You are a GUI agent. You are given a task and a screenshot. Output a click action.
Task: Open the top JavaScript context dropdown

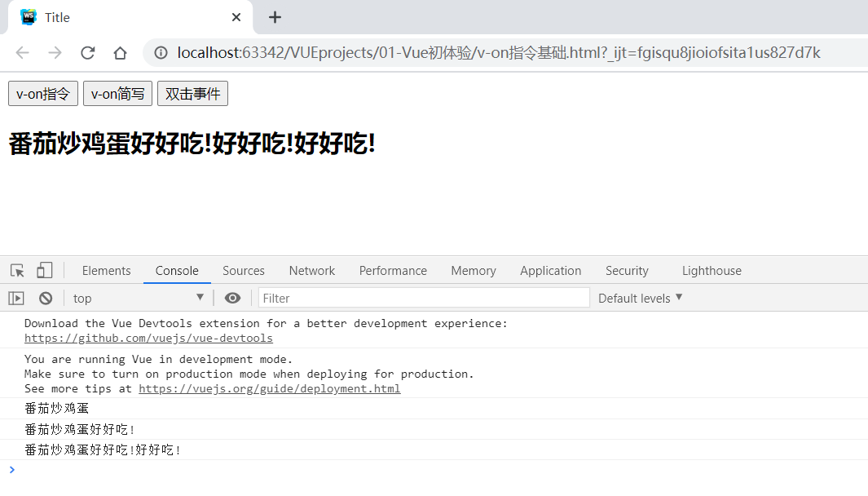(x=139, y=298)
